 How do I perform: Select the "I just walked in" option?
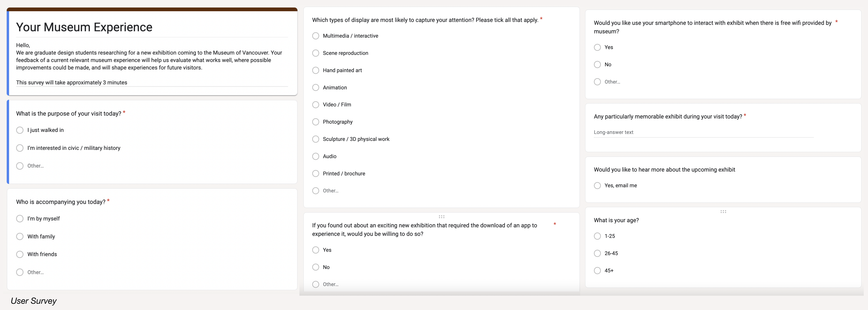click(20, 130)
